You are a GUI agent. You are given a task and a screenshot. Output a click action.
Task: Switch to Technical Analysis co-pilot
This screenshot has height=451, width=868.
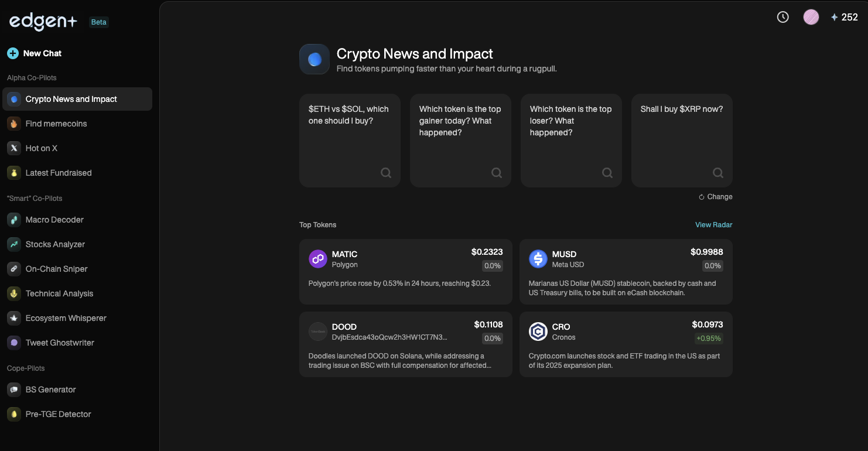click(x=59, y=293)
